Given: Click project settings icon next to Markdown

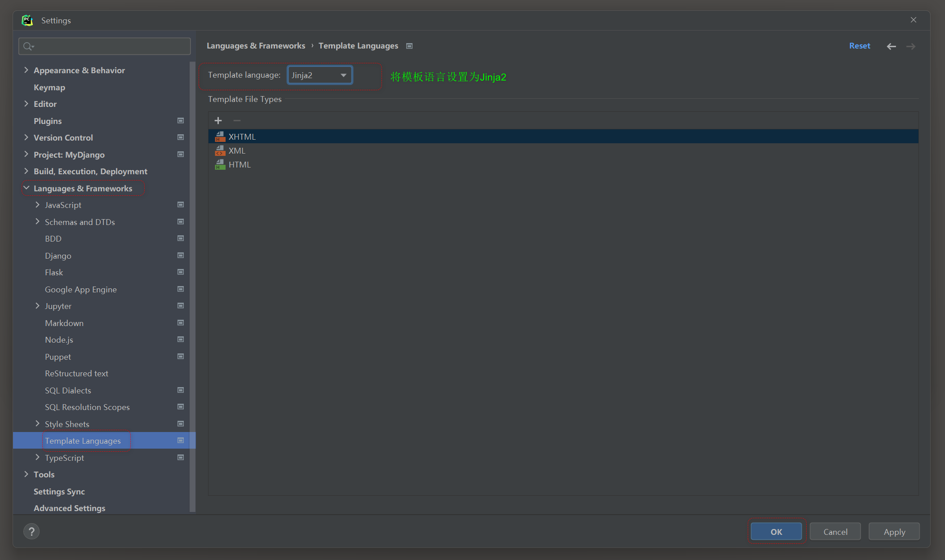Looking at the screenshot, I should pyautogui.click(x=181, y=323).
